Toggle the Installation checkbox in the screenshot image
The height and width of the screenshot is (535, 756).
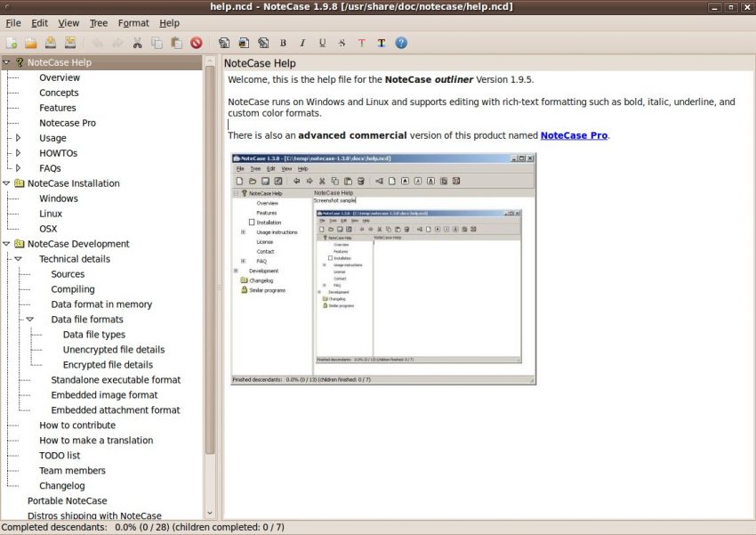click(x=252, y=222)
